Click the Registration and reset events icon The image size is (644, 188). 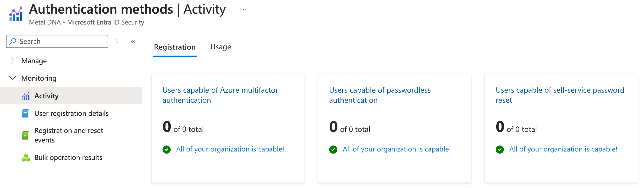point(26,135)
